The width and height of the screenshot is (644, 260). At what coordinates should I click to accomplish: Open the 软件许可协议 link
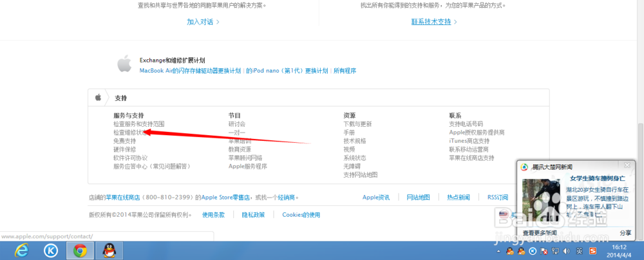tap(131, 158)
